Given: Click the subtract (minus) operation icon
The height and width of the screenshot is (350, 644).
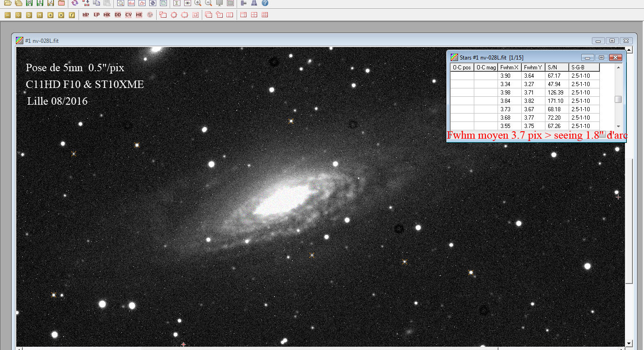Looking at the screenshot, I should (7, 15).
